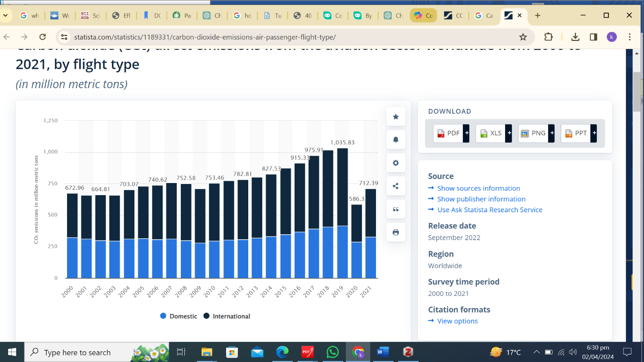This screenshot has width=644, height=362.
Task: Click the share icon beside chart
Action: click(396, 186)
